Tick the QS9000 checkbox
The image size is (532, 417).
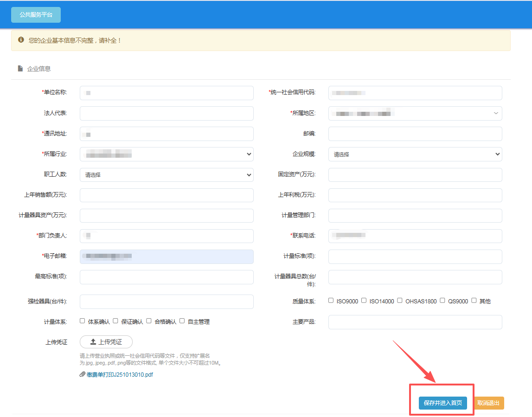[x=442, y=301]
